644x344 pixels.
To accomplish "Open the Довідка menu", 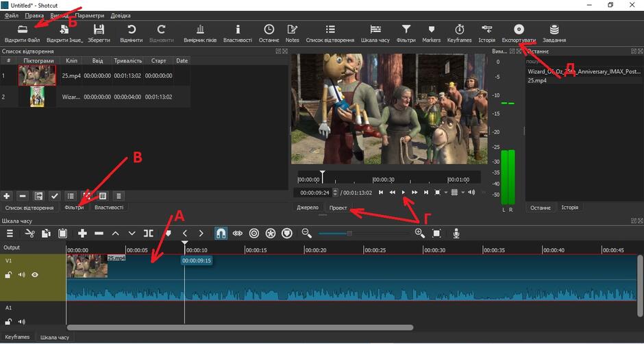I will click(121, 16).
